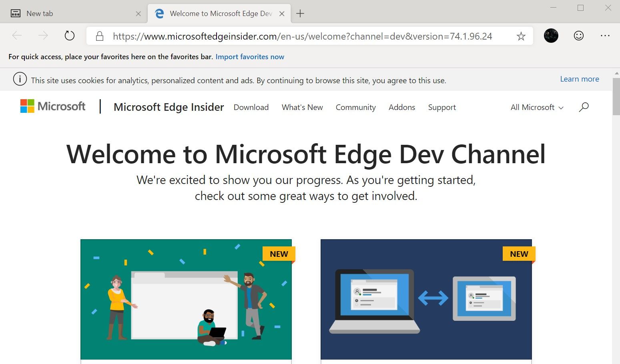Open the What's New nav item
This screenshot has height=364, width=620.
pyautogui.click(x=302, y=107)
